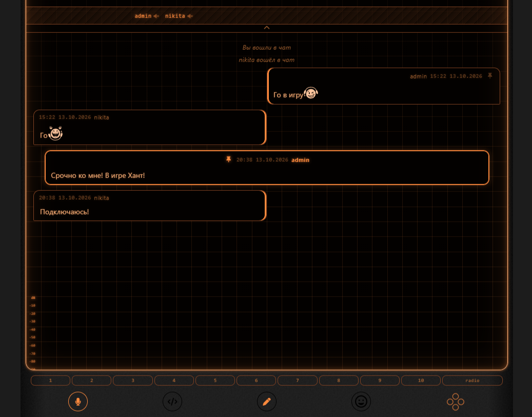Viewport: 532px width, 417px height.
Task: Click the four-circles gamepad icon
Action: coord(456,402)
